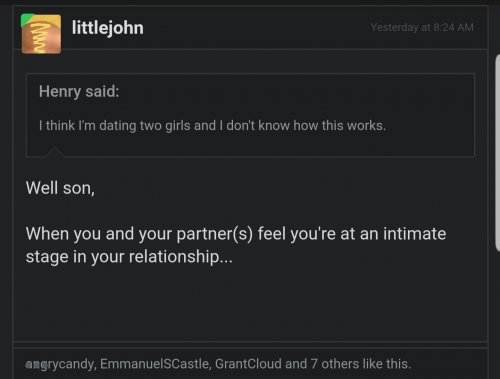This screenshot has width=500, height=379.
Task: Open the "Yesterday at 8:24 AM" timestamp permalink
Action: (x=422, y=27)
